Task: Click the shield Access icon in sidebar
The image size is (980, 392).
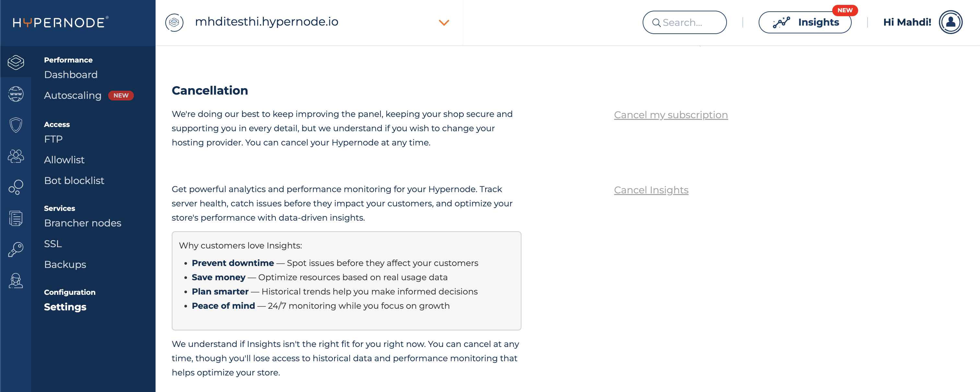Action: 16,125
